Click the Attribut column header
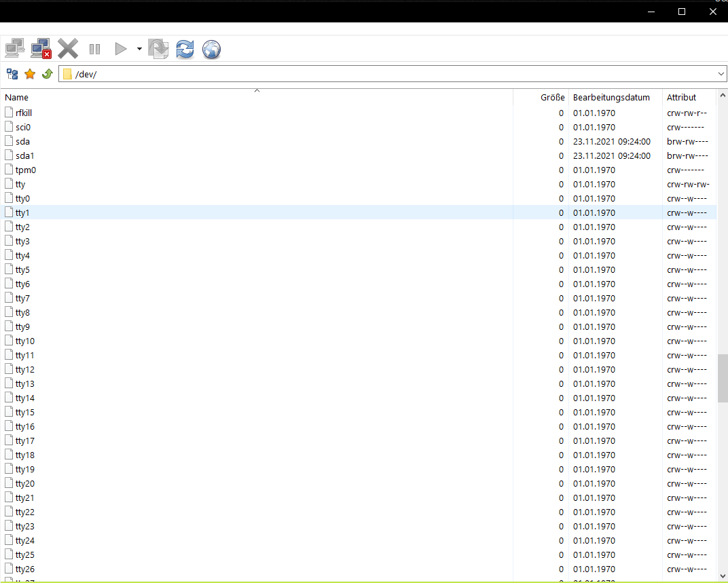This screenshot has height=583, width=728. point(681,98)
